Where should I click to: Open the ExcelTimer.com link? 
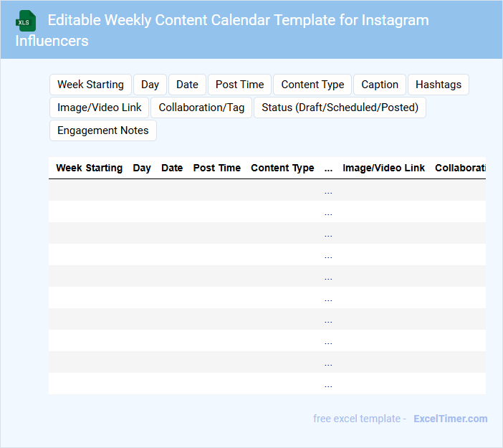pyautogui.click(x=450, y=419)
